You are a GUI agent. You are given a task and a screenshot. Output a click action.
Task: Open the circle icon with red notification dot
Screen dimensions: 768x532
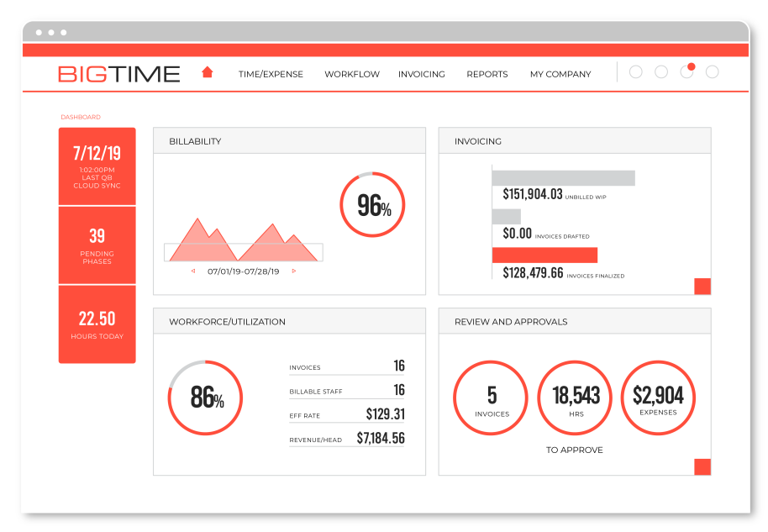687,71
